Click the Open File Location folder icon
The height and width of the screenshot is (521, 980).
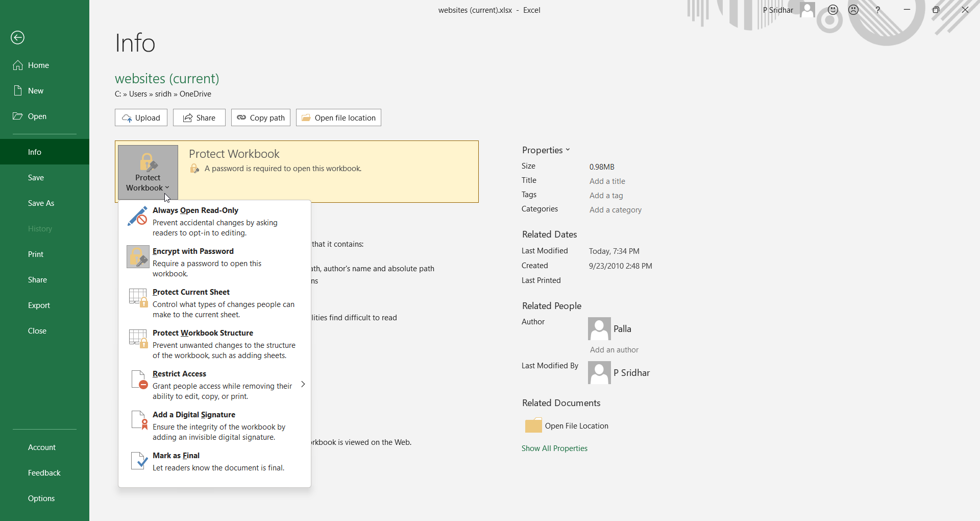coord(533,425)
